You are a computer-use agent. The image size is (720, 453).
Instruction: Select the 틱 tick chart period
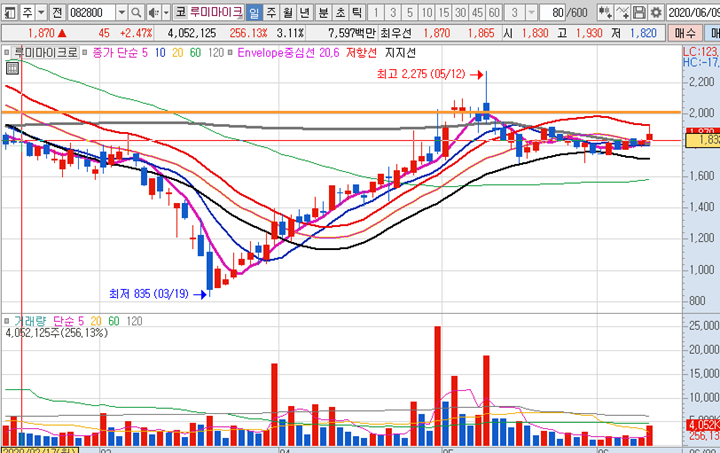click(x=357, y=12)
